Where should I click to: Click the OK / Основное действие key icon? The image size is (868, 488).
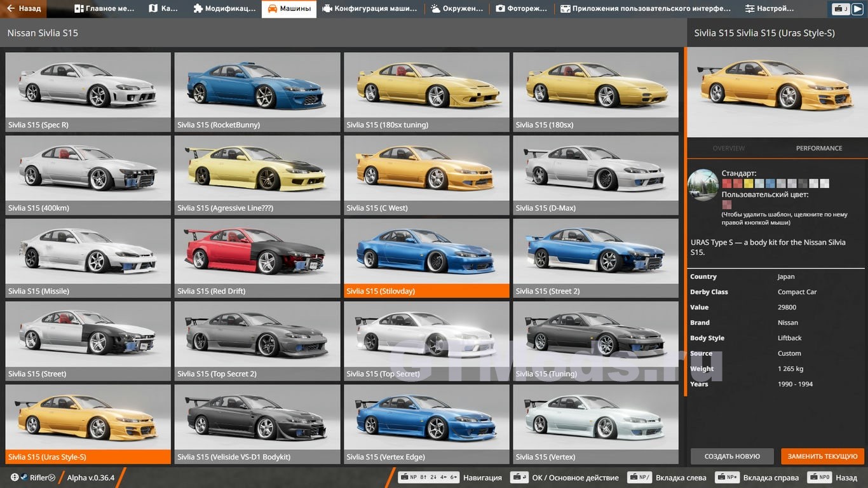click(x=519, y=477)
